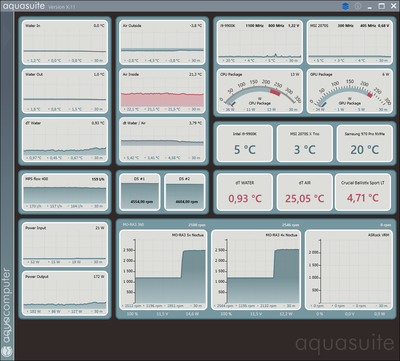Viewport: 400px width, 361px height.
Task: Select the ASRock VRM fan chart
Action: click(x=348, y=270)
